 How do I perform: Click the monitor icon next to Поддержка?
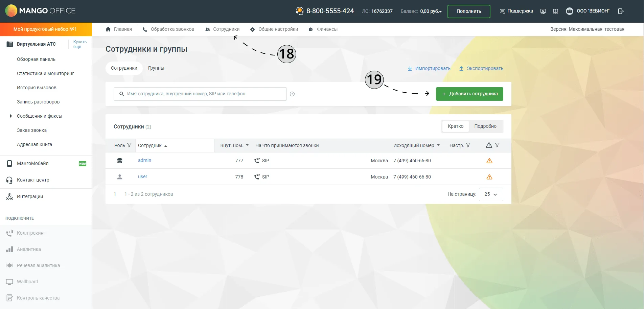coord(543,11)
